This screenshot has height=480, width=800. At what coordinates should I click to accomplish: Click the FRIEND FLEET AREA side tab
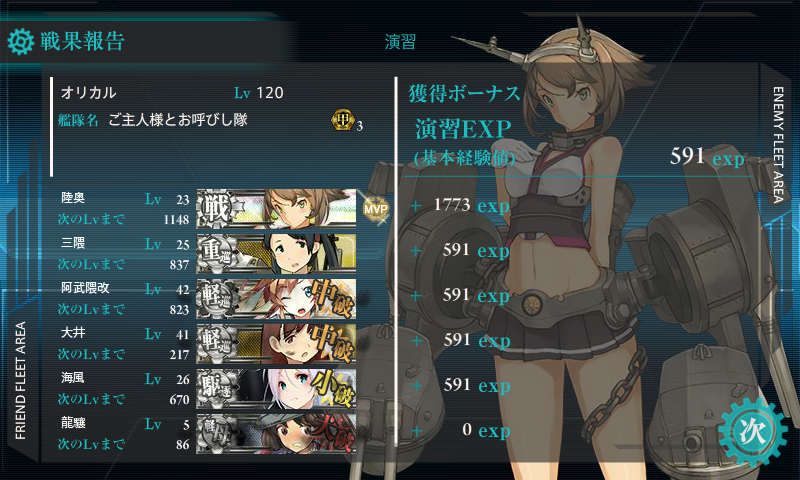(x=20, y=381)
